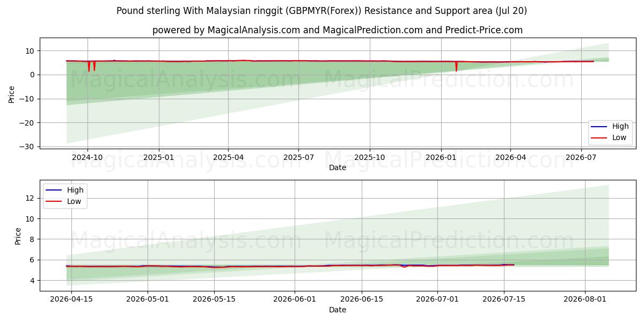Click the '2025-04' date tick on the top chart

(x=229, y=157)
